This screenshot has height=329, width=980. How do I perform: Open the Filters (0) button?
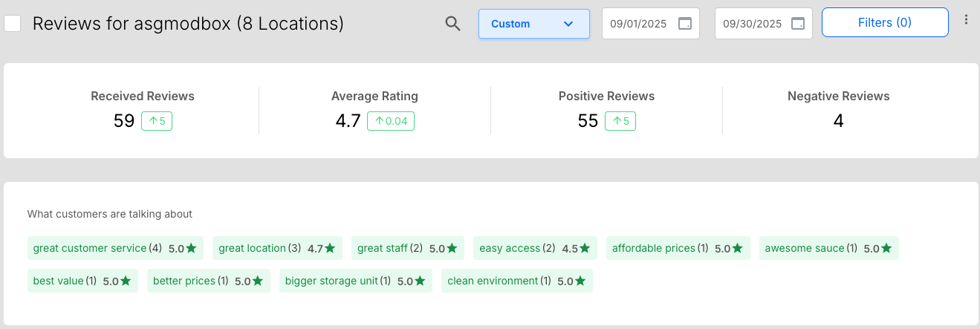(x=884, y=22)
